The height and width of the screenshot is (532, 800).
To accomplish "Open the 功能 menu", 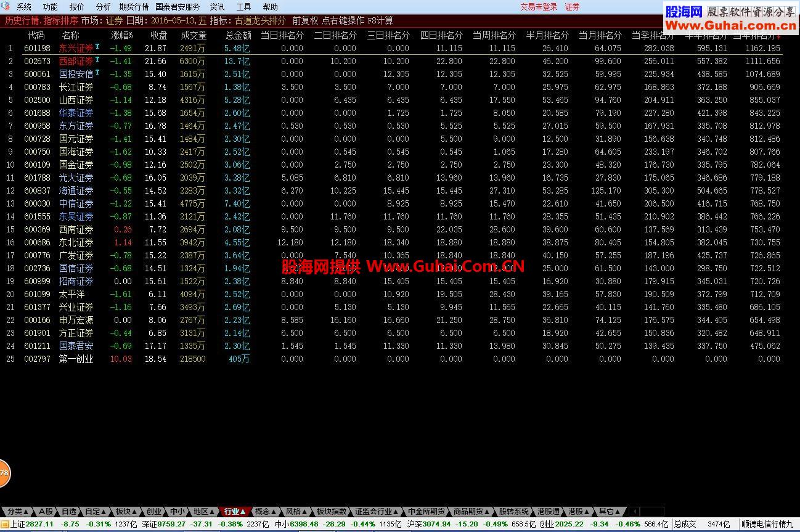I will pyautogui.click(x=51, y=7).
